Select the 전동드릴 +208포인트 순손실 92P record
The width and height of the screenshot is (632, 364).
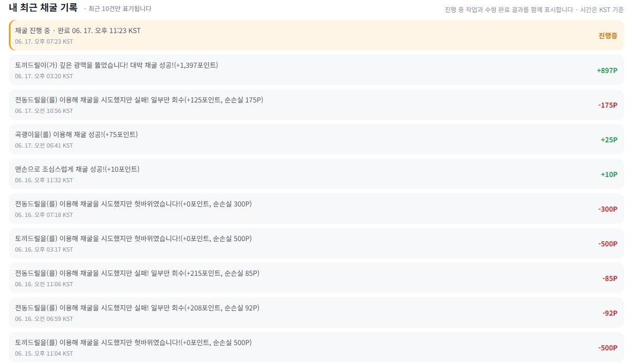tap(316, 313)
